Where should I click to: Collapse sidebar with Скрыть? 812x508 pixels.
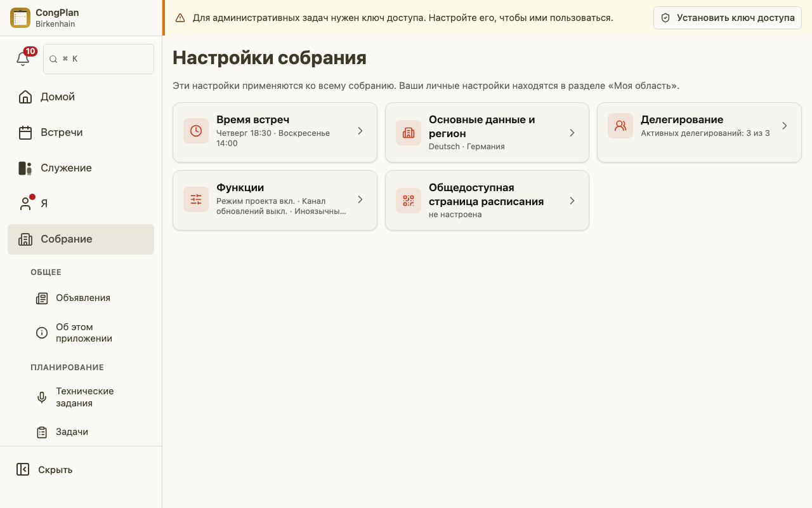81,470
